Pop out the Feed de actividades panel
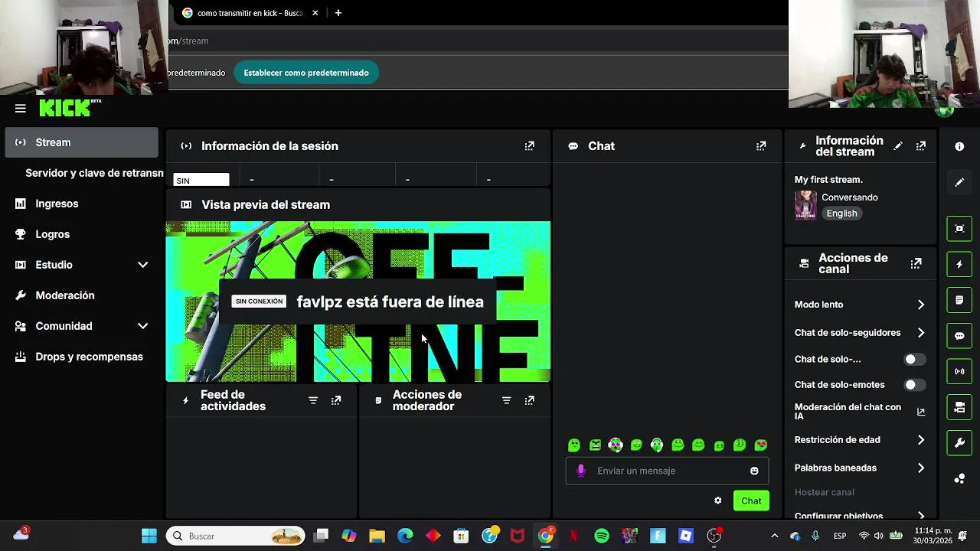Image resolution: width=980 pixels, height=551 pixels. point(336,400)
